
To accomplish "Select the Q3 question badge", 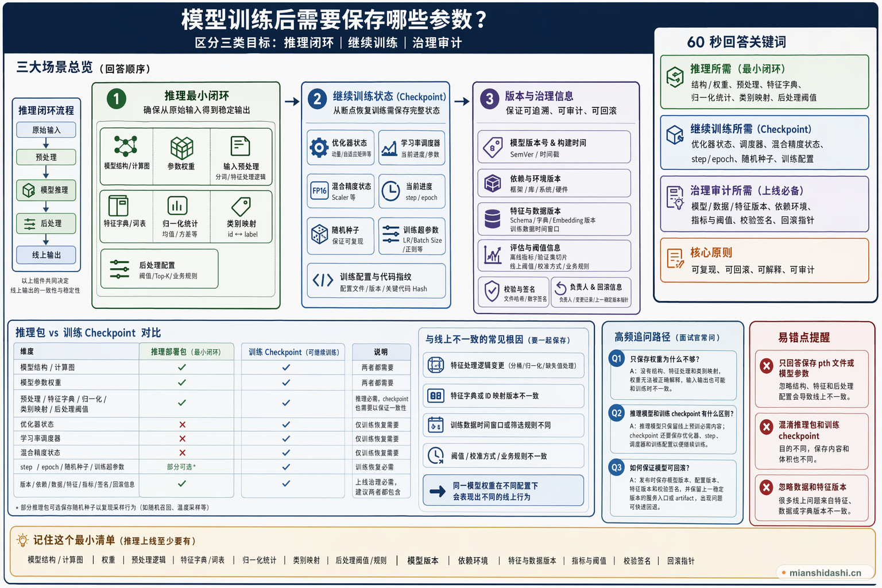I will coord(617,467).
